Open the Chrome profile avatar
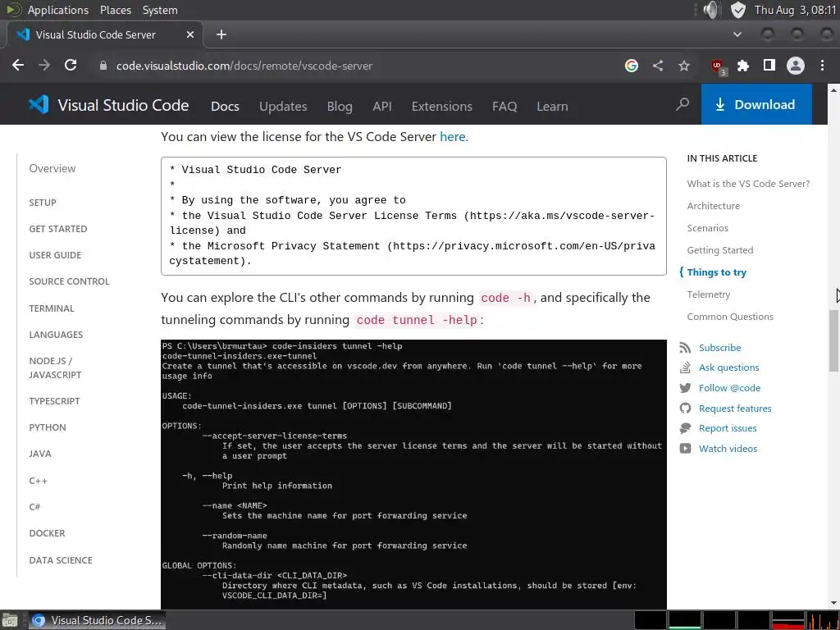 pyautogui.click(x=796, y=66)
